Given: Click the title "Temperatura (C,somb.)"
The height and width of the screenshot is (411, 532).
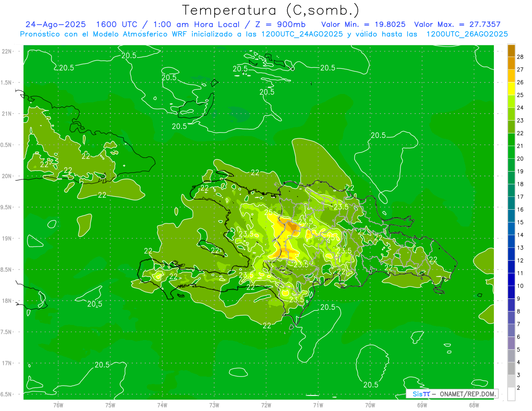Looking at the screenshot, I should tap(271, 10).
